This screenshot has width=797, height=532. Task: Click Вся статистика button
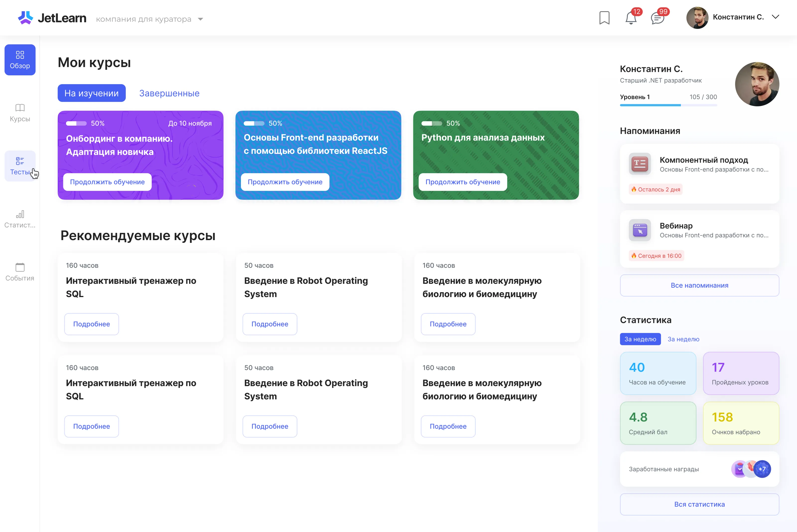699,504
